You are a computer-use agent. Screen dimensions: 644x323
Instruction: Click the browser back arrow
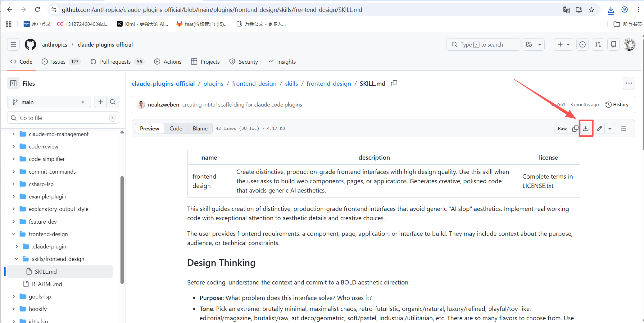(10, 10)
